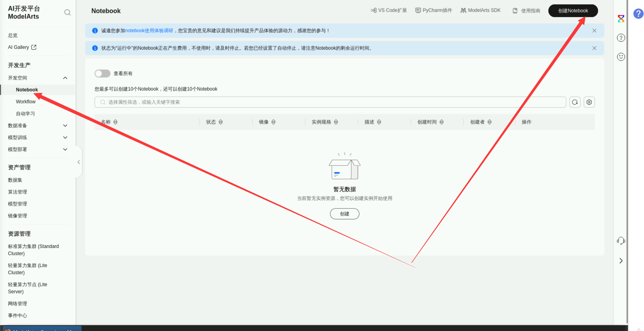Screen dimensions: 644x331
Task: Open the 镜像管理 sidebar entry
Action: [17, 215]
